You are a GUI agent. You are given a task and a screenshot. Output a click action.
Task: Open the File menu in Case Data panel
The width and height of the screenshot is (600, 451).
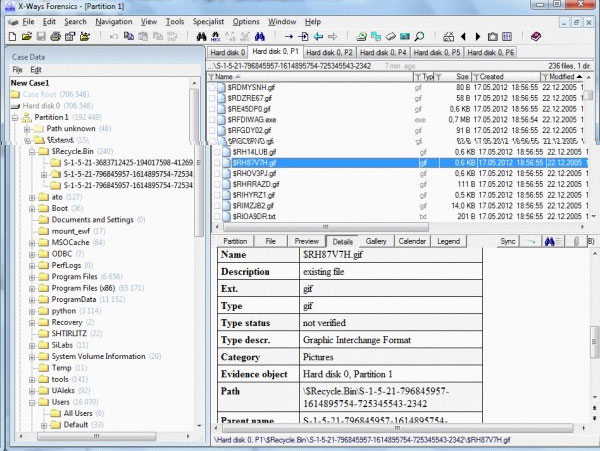pyautogui.click(x=17, y=70)
